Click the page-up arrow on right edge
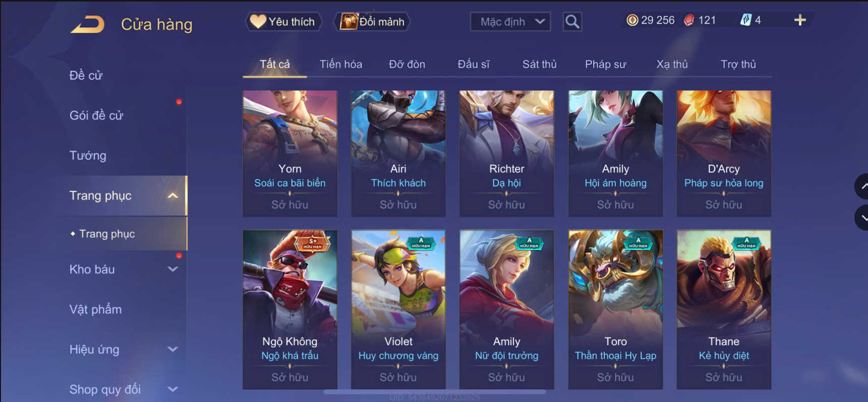Image resolution: width=868 pixels, height=402 pixels. tap(861, 186)
